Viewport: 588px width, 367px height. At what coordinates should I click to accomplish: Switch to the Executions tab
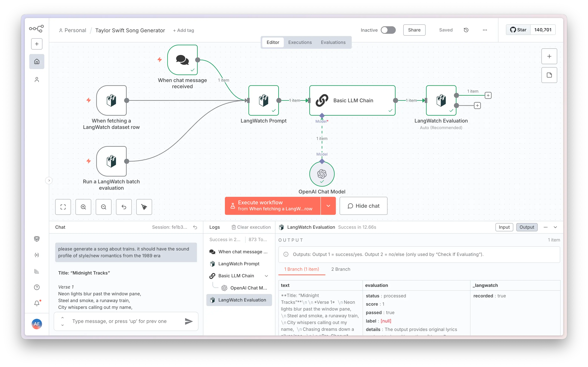[x=300, y=42]
